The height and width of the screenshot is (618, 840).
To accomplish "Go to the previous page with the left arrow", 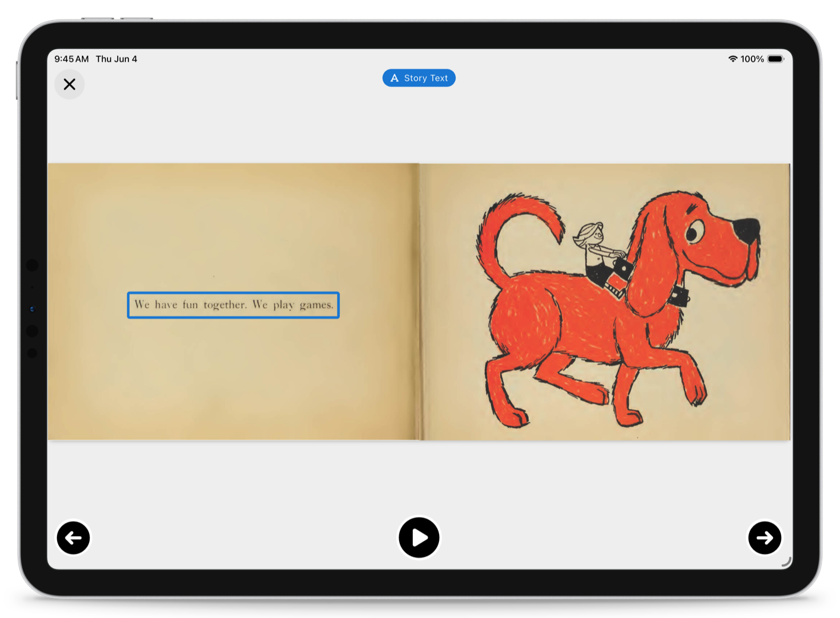I will tap(73, 538).
